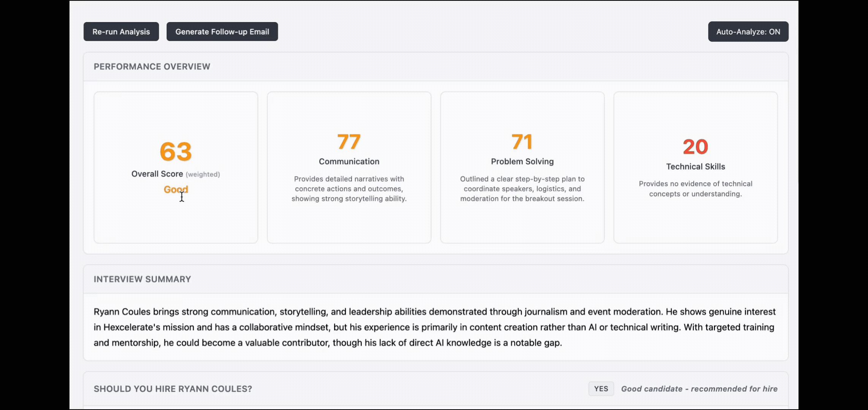Expand the Should You Hire Ryann Coules section
This screenshot has height=410, width=868.
pos(173,389)
